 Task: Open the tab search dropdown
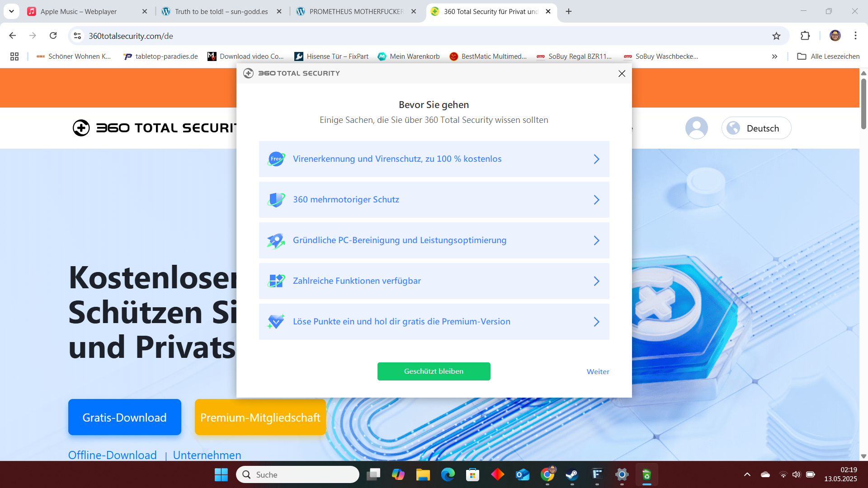pyautogui.click(x=11, y=11)
